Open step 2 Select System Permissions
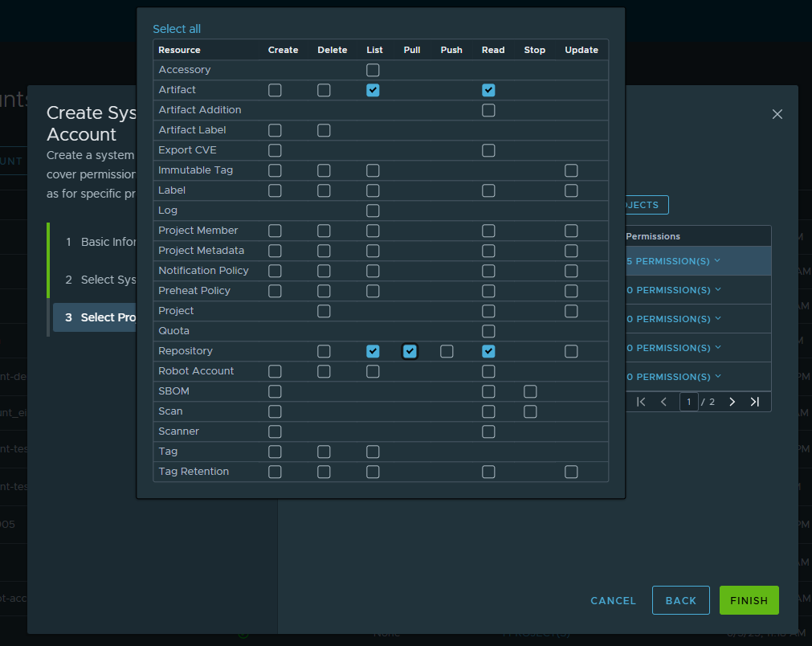Viewport: 812px width, 646px height. pyautogui.click(x=104, y=280)
